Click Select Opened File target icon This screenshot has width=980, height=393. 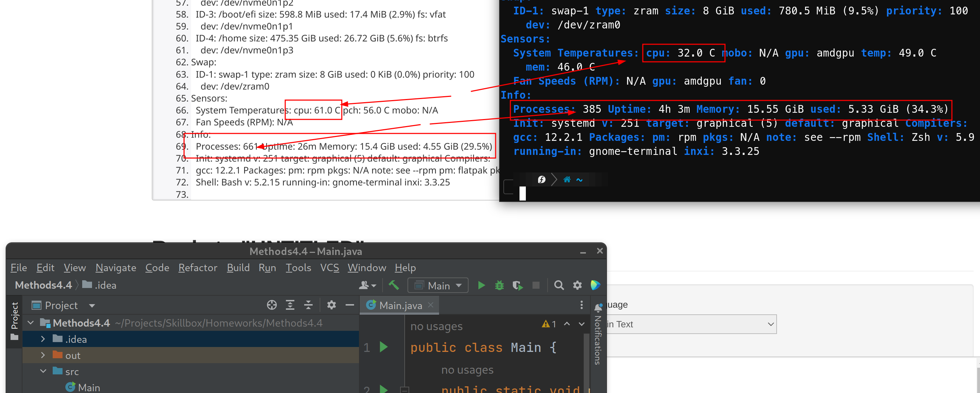[272, 305]
